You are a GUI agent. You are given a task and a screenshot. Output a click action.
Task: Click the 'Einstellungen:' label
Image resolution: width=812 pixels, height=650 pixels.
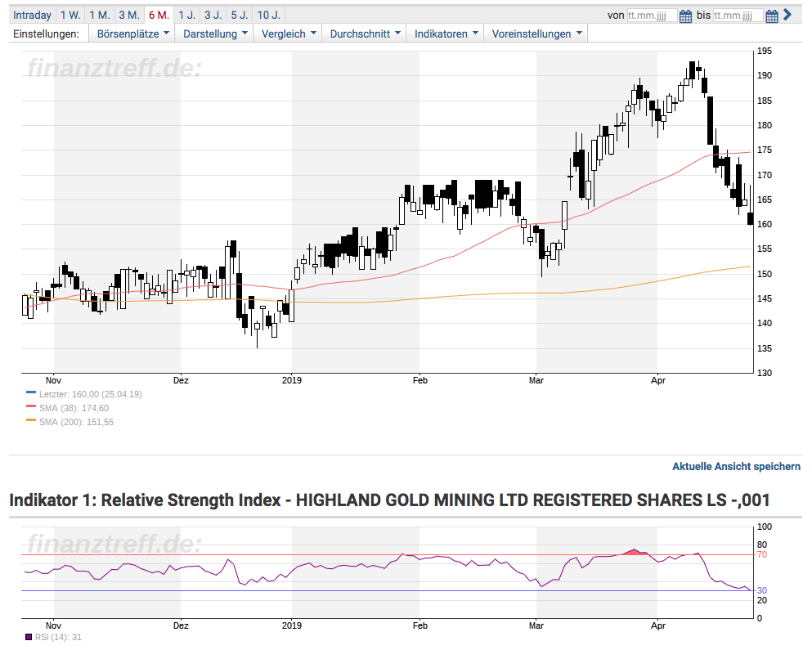tap(46, 34)
